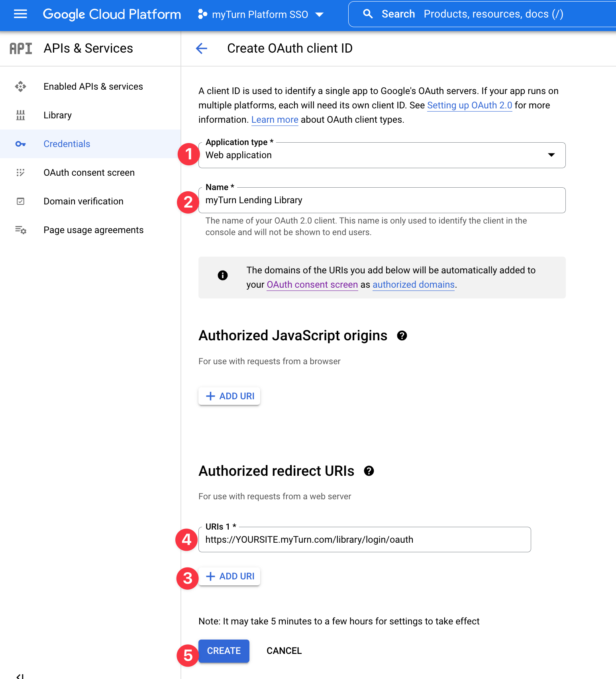Viewport: 616px width, 679px height.
Task: Click the API logo icon
Action: point(21,48)
